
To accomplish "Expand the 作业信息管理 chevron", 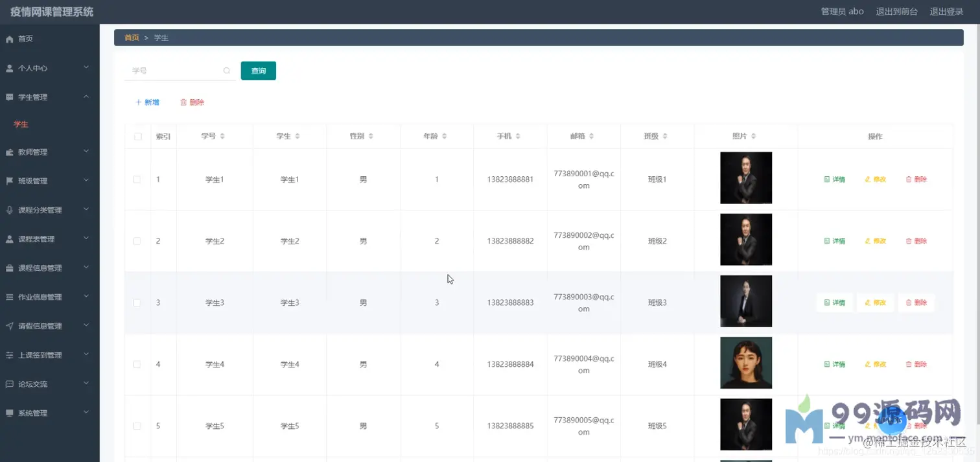I will pos(86,297).
